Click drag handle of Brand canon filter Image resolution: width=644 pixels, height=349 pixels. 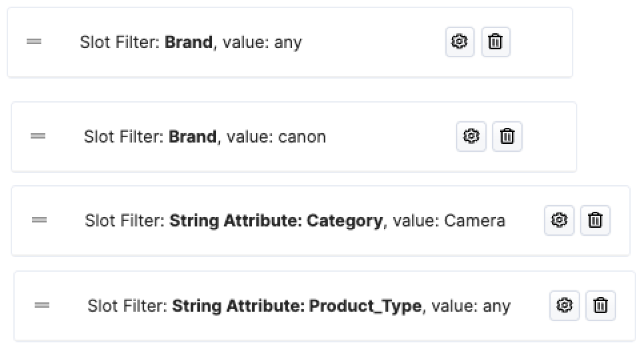click(38, 136)
